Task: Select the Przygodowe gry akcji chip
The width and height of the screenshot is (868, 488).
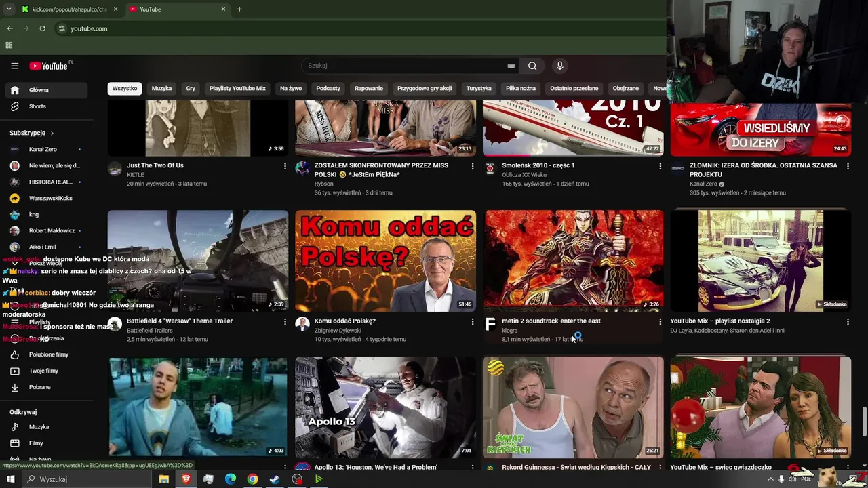Action: coord(425,88)
